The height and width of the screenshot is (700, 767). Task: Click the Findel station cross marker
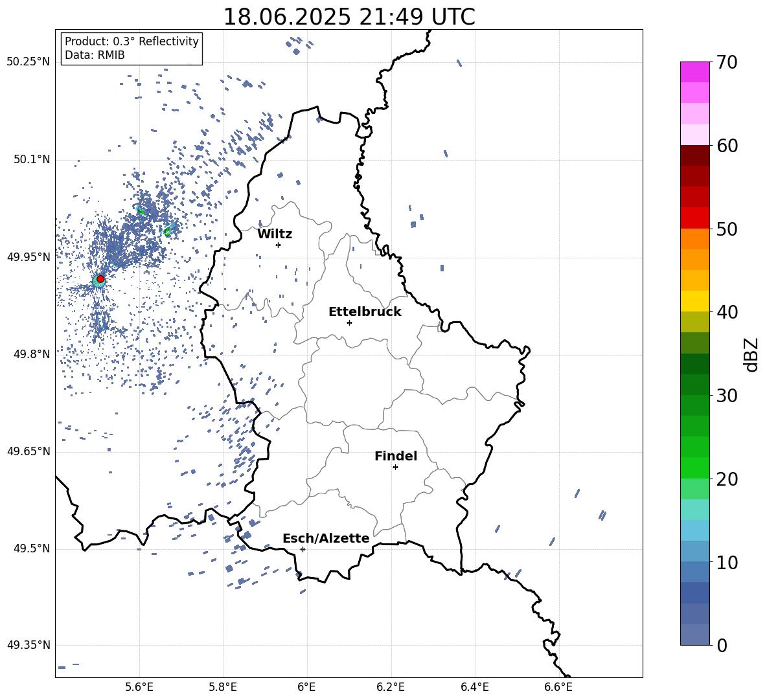pyautogui.click(x=395, y=468)
